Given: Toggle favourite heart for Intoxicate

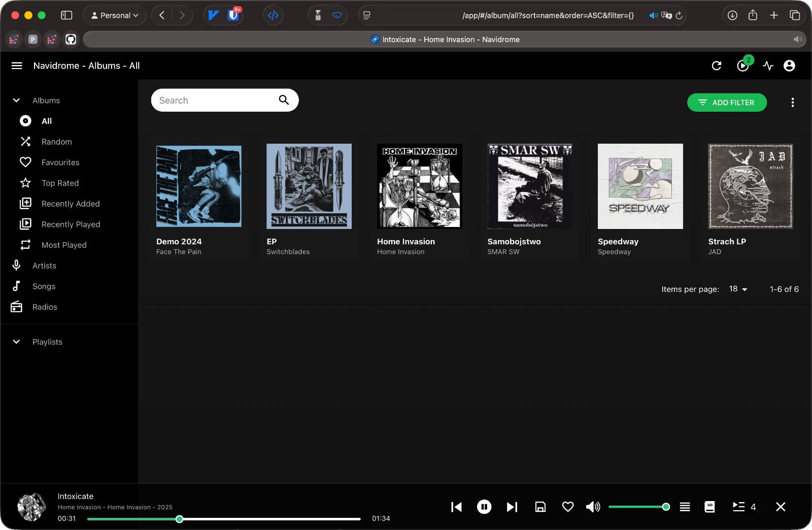Looking at the screenshot, I should [568, 507].
